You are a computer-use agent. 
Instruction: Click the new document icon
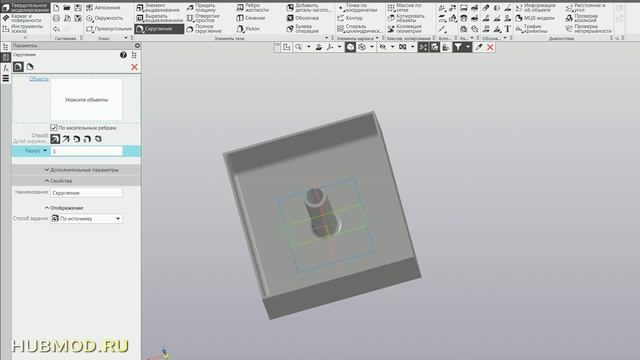pyautogui.click(x=56, y=8)
